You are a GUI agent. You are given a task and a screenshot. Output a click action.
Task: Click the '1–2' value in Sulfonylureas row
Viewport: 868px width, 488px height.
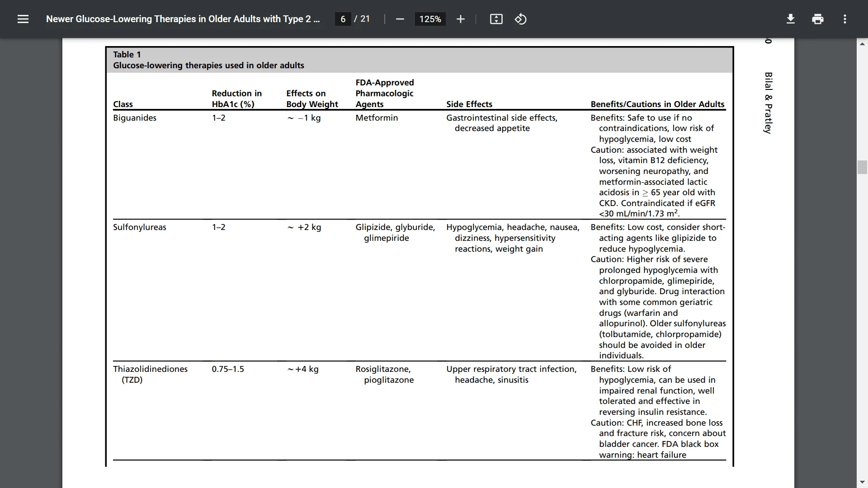[219, 227]
